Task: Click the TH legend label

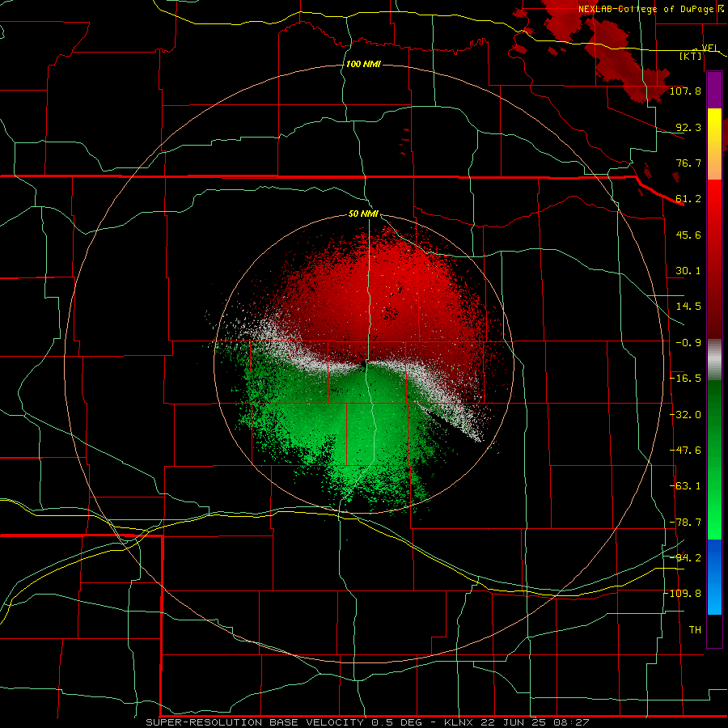Action: tap(695, 629)
